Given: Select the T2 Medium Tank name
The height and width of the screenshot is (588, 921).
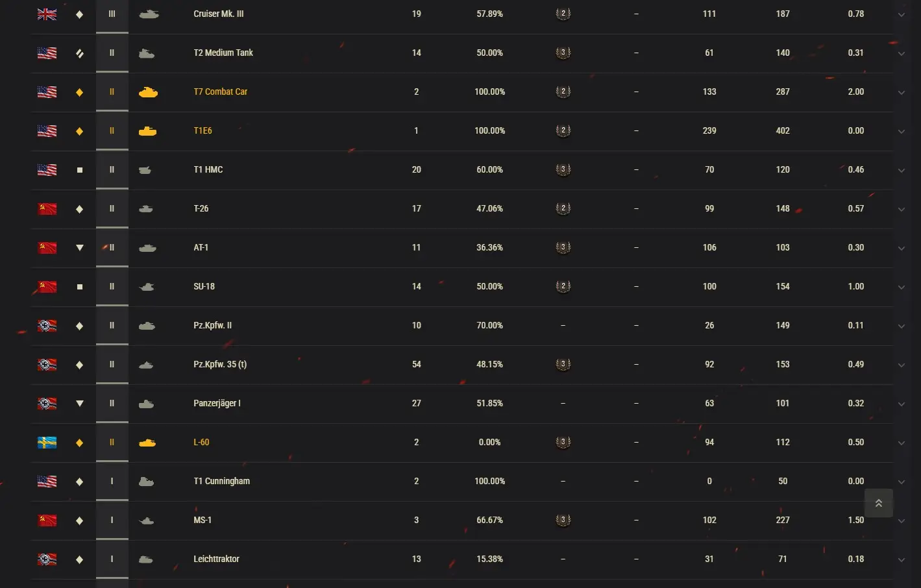Looking at the screenshot, I should coord(223,53).
